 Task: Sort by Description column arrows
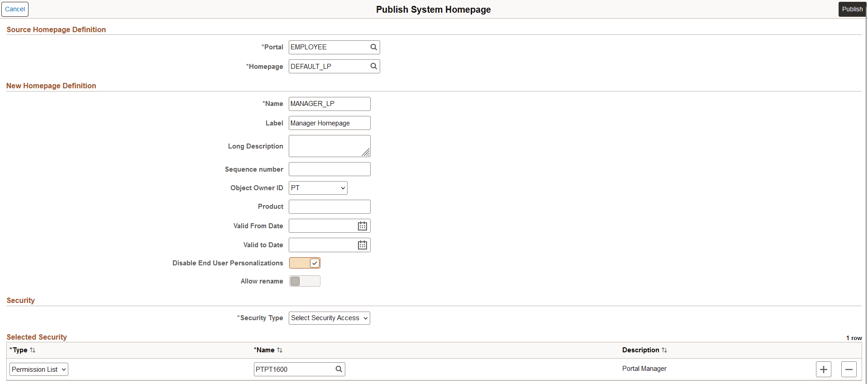664,350
